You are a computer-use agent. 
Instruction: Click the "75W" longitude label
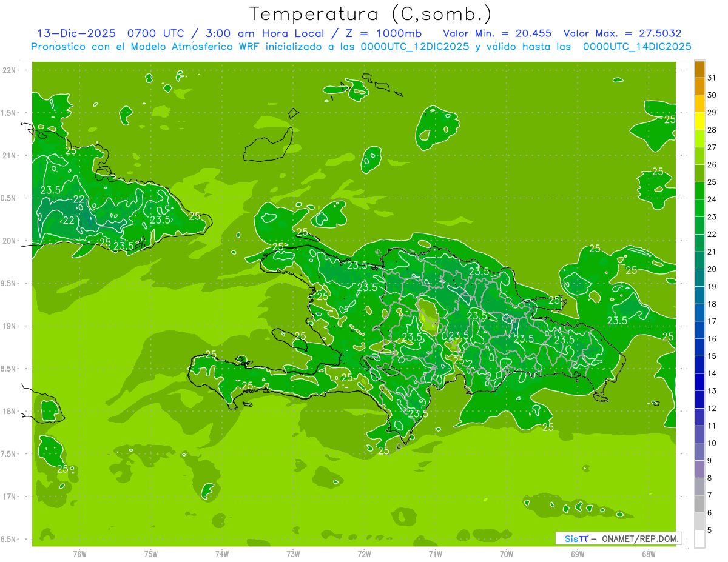coord(150,554)
